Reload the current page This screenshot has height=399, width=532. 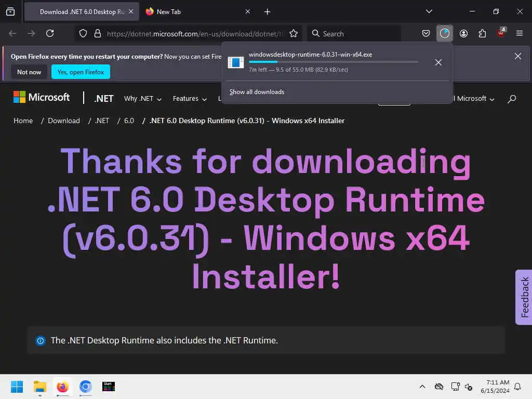(50, 33)
